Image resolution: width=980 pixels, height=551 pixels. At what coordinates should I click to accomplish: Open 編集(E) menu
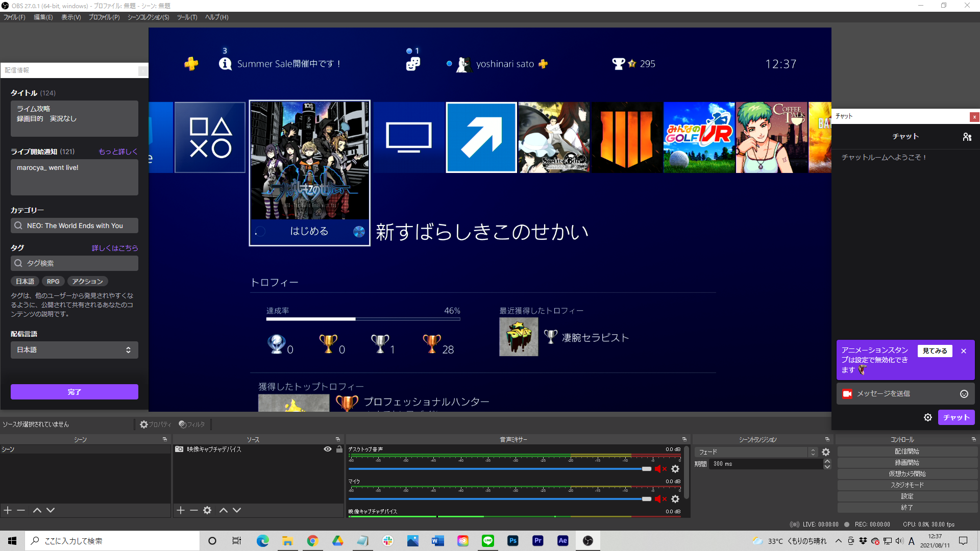tap(43, 17)
